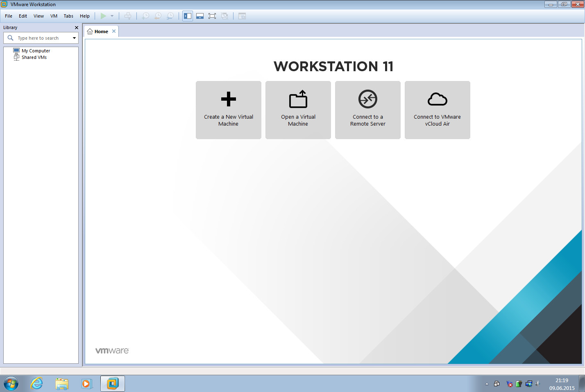The image size is (585, 392).
Task: Click the green Power On play button
Action: click(x=103, y=16)
